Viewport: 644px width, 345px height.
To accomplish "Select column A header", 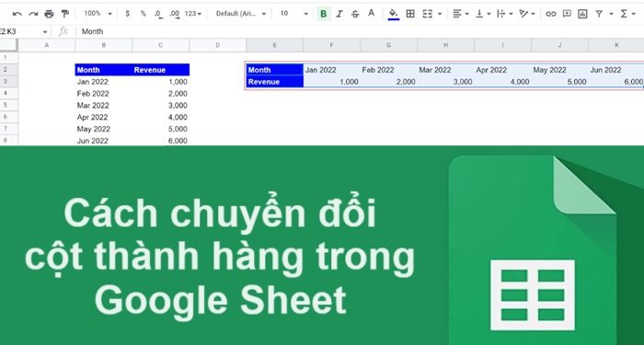I will (x=47, y=45).
